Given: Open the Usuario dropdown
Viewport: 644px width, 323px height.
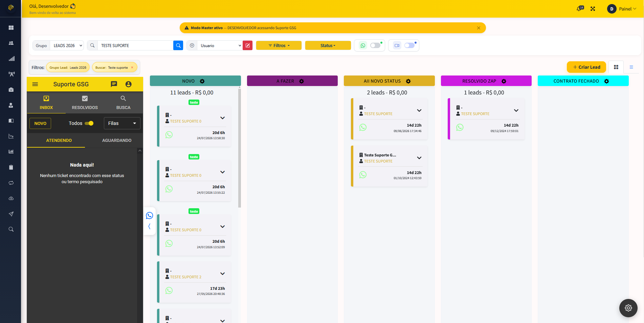Looking at the screenshot, I should click(220, 45).
